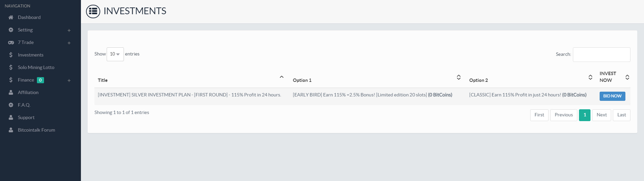The height and width of the screenshot is (181, 644).
Task: Open Investments in the navigation menu
Action: tap(30, 55)
